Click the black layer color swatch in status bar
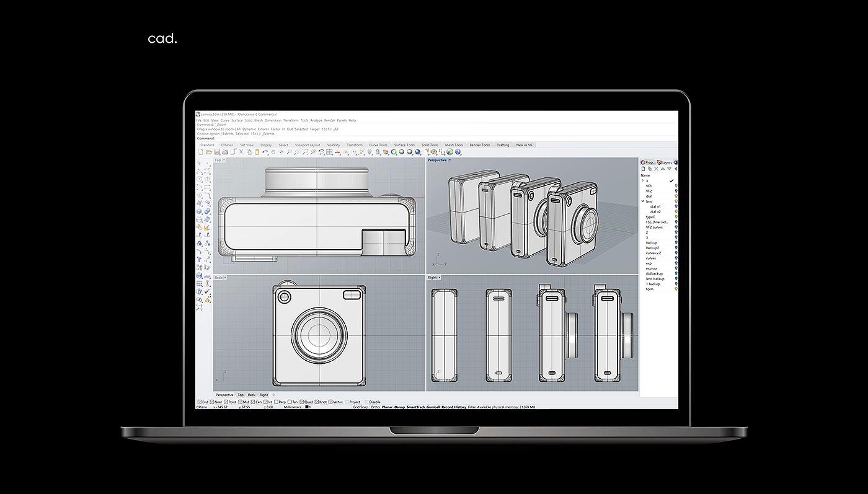868x494 pixels. tap(307, 407)
